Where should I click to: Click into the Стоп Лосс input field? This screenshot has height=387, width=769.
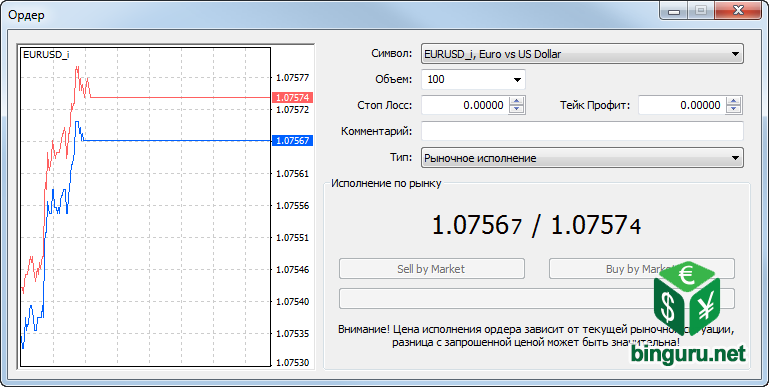(465, 105)
